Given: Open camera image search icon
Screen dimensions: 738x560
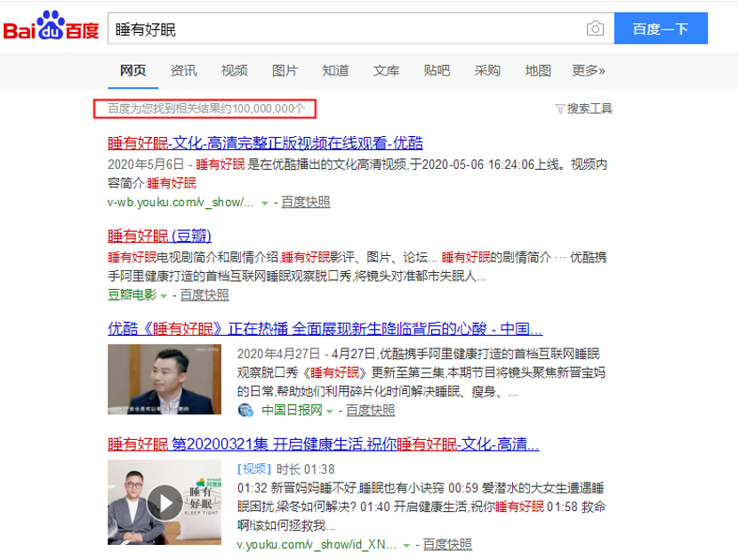Looking at the screenshot, I should [595, 28].
